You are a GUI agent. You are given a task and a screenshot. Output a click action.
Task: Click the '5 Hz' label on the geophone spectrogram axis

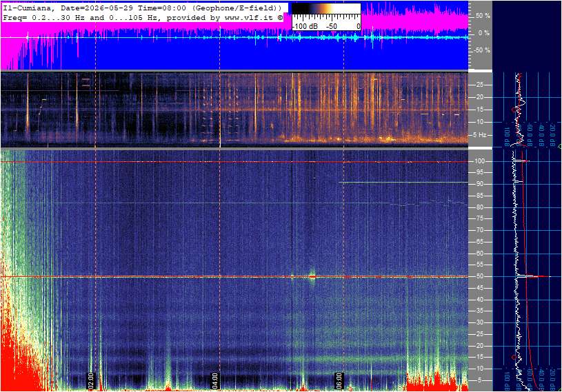(x=480, y=135)
